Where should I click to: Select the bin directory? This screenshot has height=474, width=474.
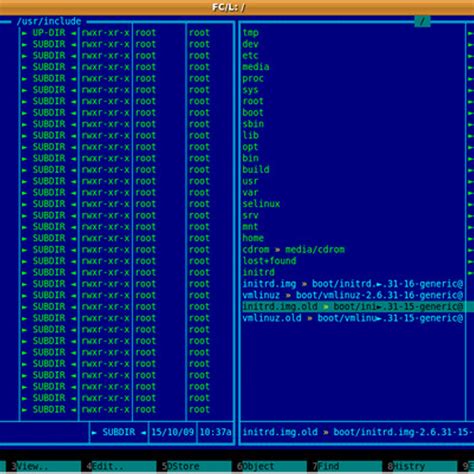tap(250, 158)
